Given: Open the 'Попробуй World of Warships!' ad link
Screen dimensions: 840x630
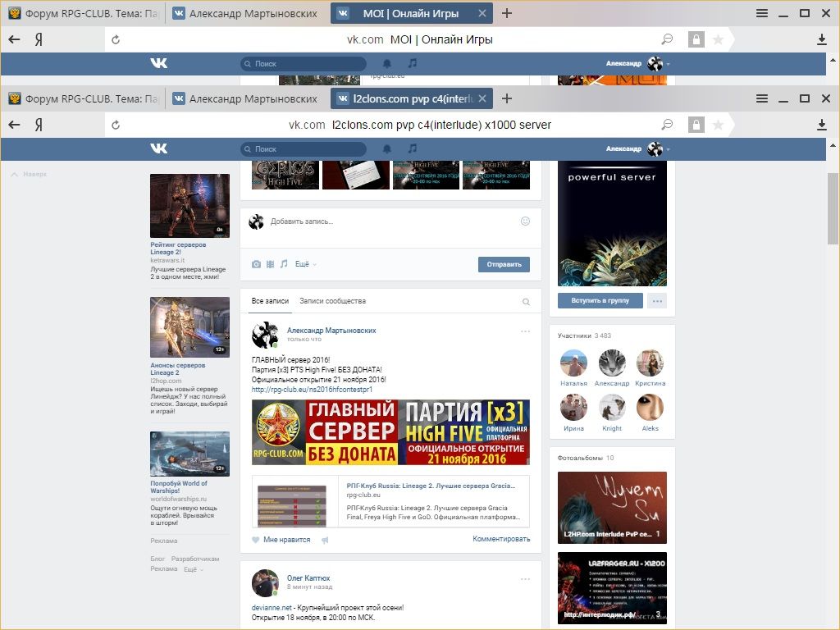Looking at the screenshot, I should click(178, 487).
